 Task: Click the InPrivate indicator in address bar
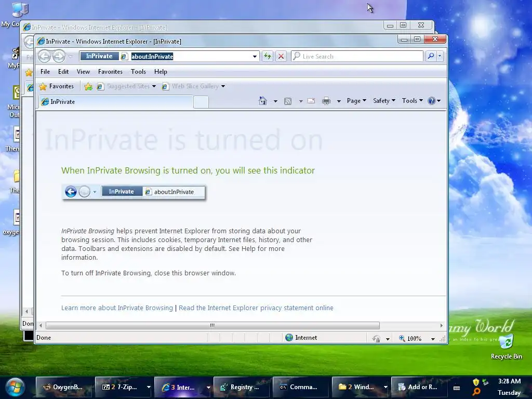pyautogui.click(x=99, y=56)
